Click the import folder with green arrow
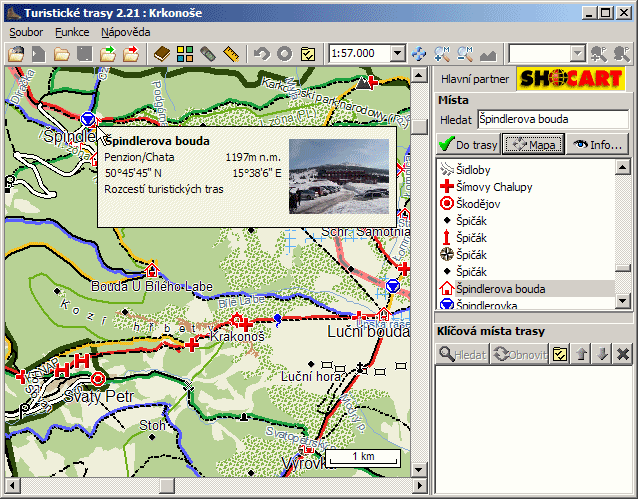 [108, 54]
